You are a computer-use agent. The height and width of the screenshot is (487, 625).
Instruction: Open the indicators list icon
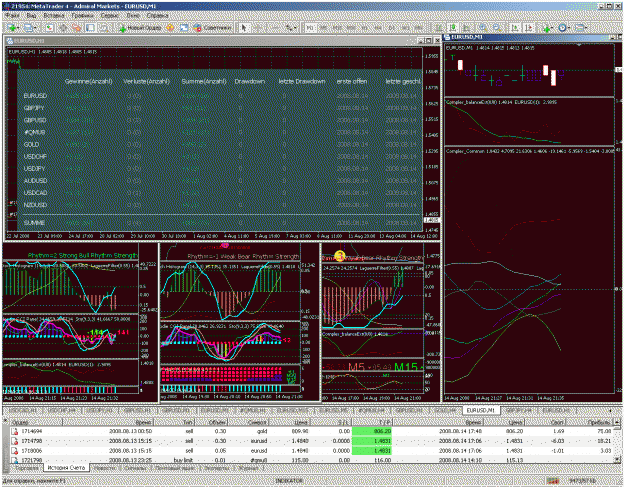click(x=546, y=28)
